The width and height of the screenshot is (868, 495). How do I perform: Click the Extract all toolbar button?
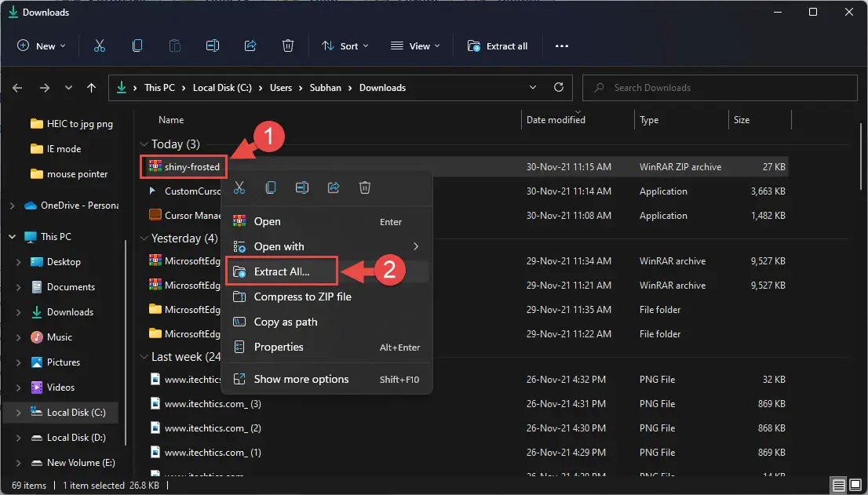[497, 46]
